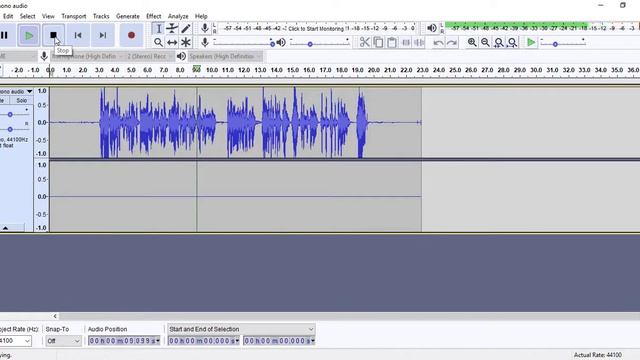Collapse the track with the bottom arrow
Viewport: 640px width, 360px height.
(5, 228)
